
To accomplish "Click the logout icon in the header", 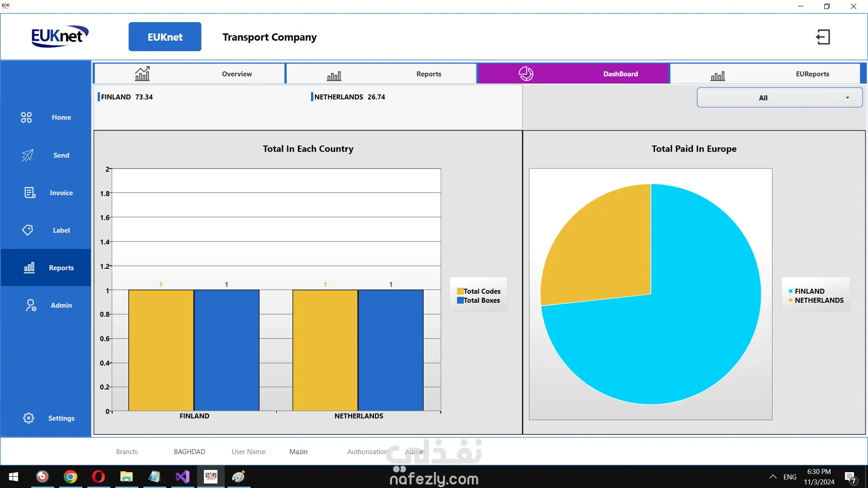I will click(x=823, y=37).
